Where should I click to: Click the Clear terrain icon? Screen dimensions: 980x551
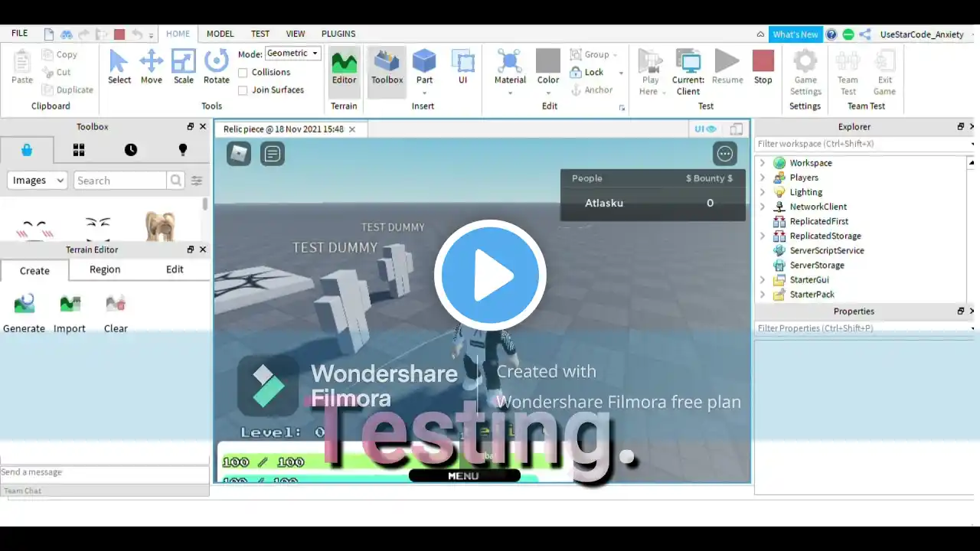[x=116, y=305]
